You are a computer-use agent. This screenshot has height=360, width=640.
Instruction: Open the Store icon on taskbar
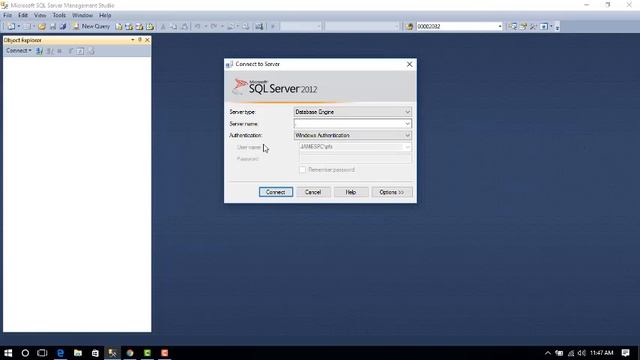pyautogui.click(x=95, y=353)
